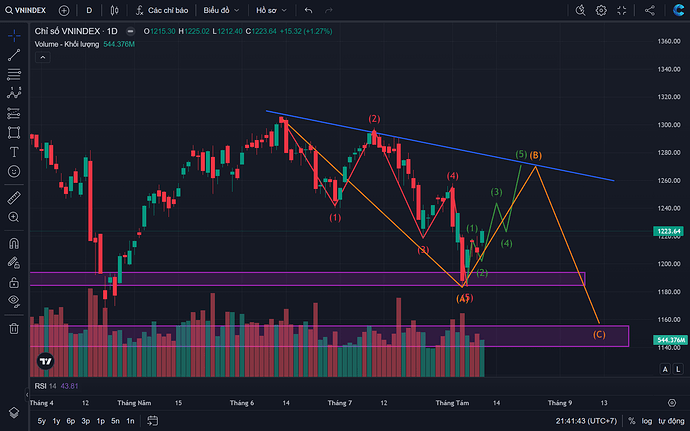Toggle log scale option
The image size is (690, 431).
[646, 421]
